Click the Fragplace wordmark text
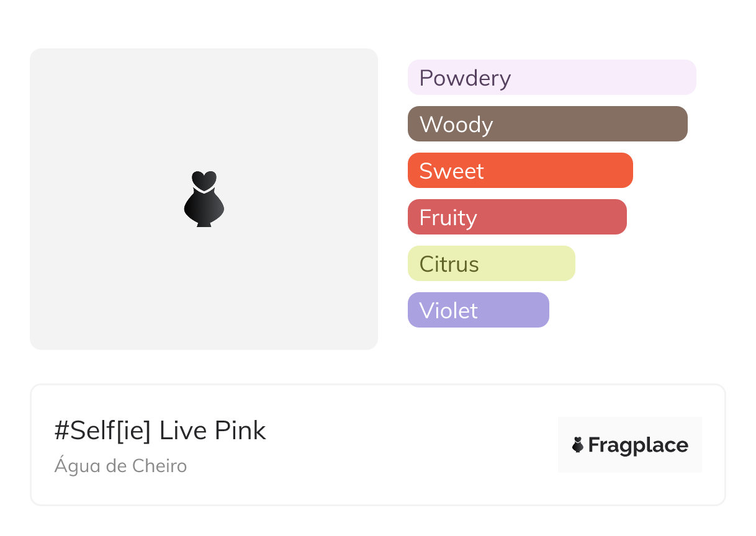This screenshot has height=536, width=756. click(x=638, y=445)
